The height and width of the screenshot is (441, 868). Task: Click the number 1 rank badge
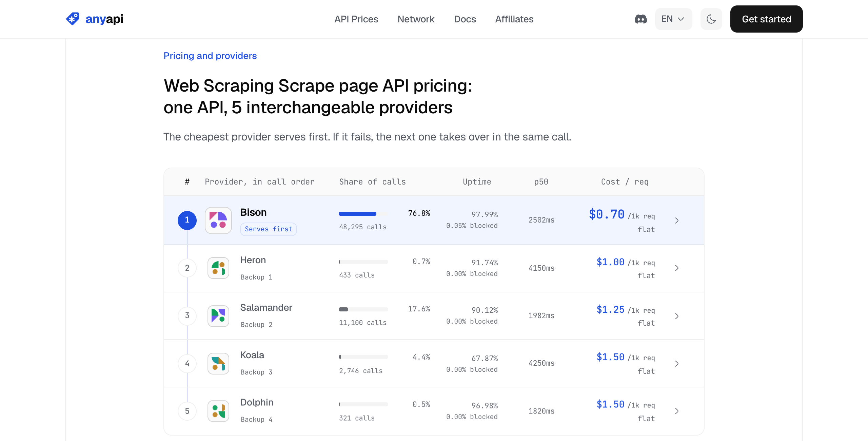187,220
